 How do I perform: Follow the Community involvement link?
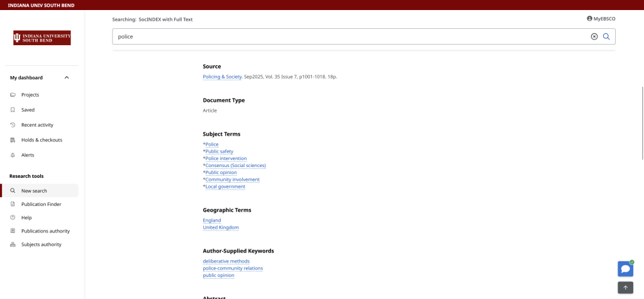[x=233, y=180]
